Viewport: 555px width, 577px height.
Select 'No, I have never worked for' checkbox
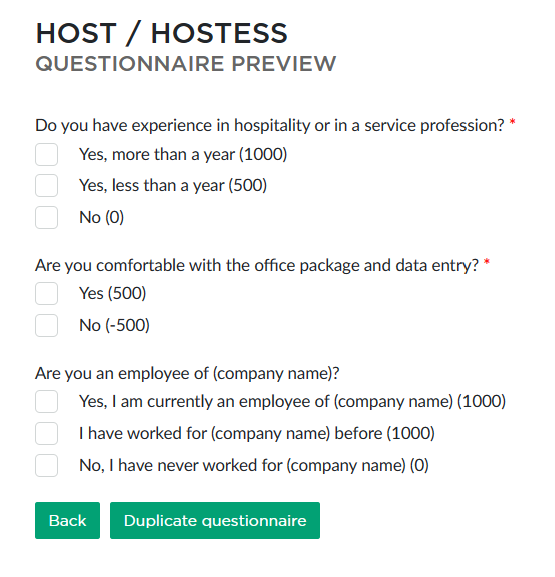46,466
